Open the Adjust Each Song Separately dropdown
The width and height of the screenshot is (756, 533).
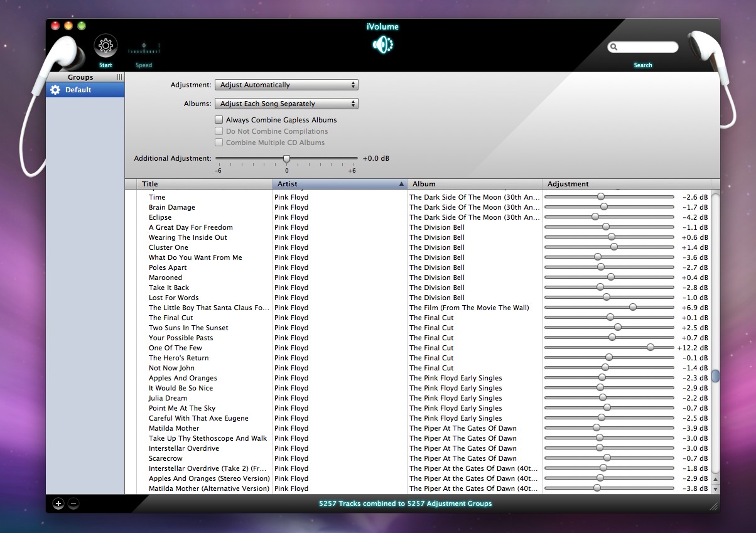(x=286, y=103)
